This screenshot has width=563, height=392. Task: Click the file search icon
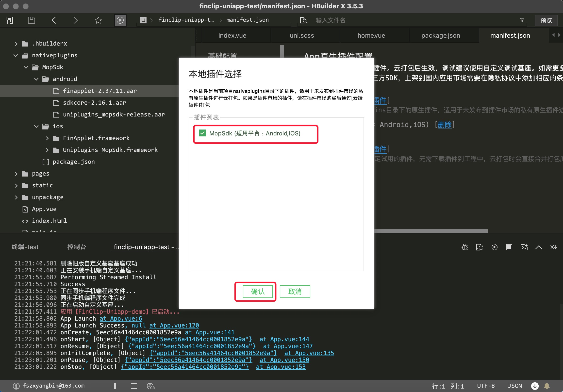(303, 20)
